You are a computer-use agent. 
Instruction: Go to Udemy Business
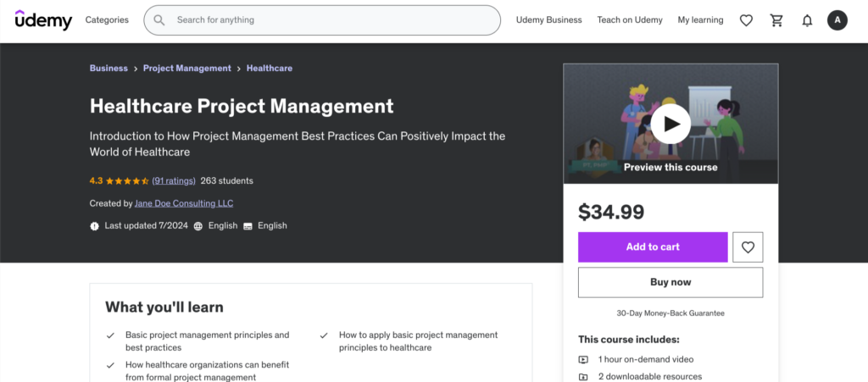[548, 20]
